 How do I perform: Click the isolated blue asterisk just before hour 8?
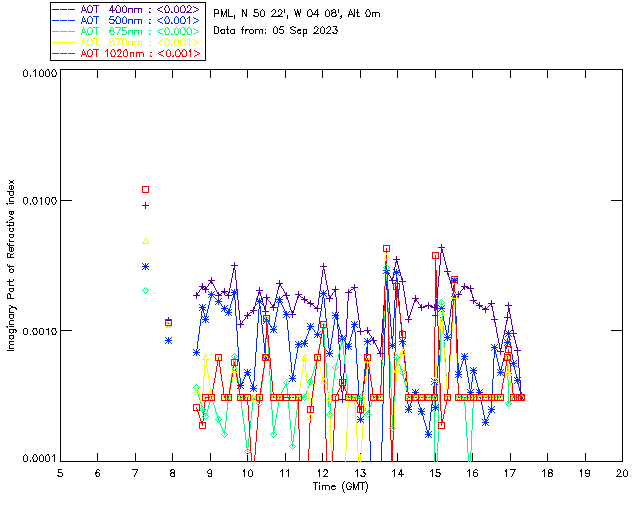pyautogui.click(x=169, y=341)
